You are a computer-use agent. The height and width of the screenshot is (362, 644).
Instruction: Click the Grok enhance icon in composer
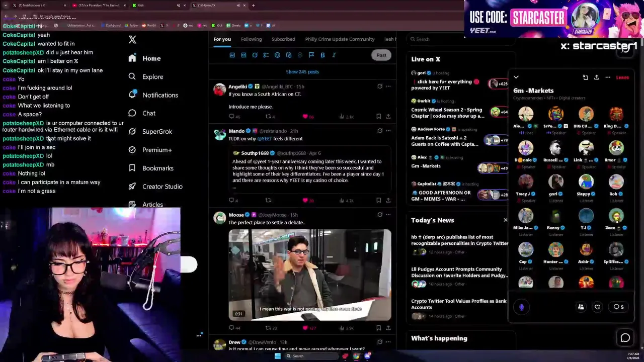255,55
